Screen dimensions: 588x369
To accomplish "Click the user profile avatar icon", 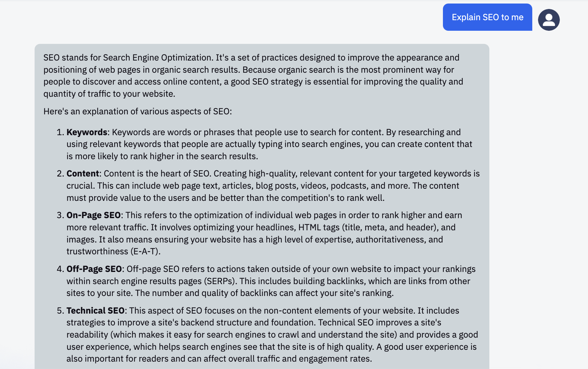I will pyautogui.click(x=549, y=20).
